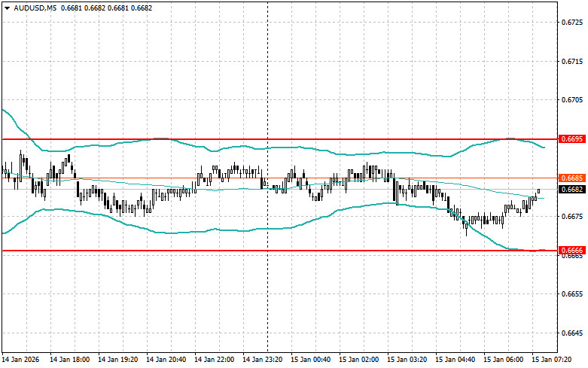Select the 14 Jan 2026 time label
Viewport: 588px width, 368px height.
[20, 360]
